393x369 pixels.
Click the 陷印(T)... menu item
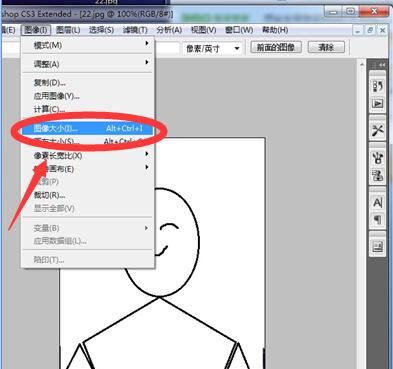point(87,260)
